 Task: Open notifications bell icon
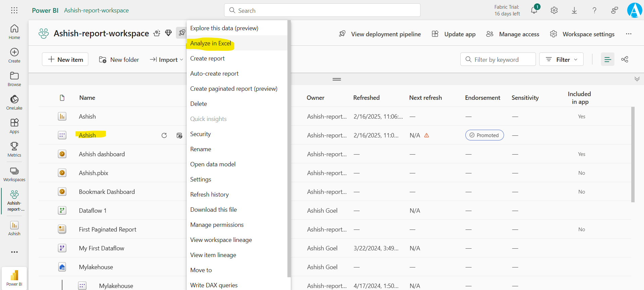coord(534,10)
